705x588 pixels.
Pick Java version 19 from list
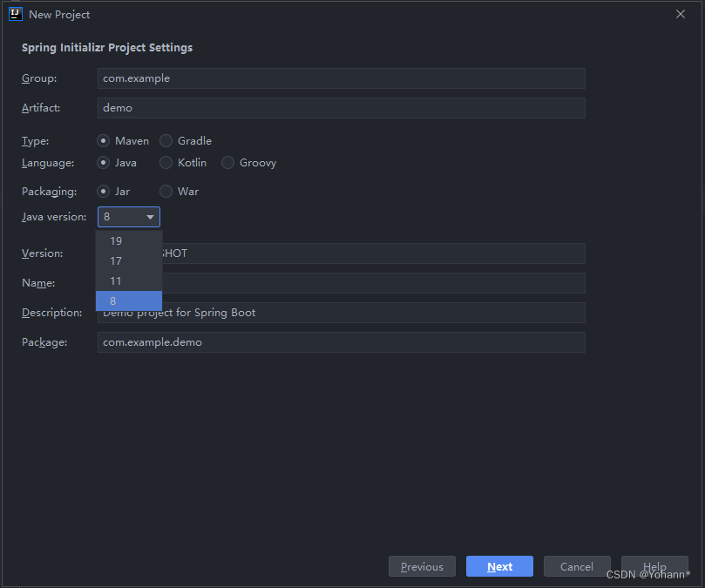point(129,241)
